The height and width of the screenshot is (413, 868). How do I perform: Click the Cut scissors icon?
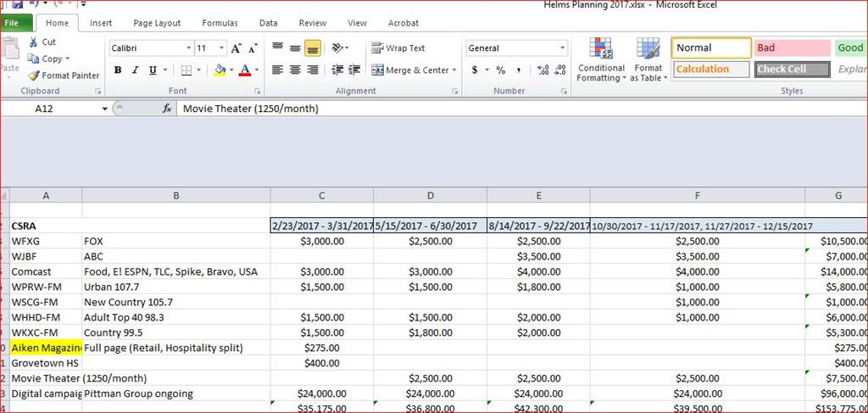pyautogui.click(x=33, y=42)
